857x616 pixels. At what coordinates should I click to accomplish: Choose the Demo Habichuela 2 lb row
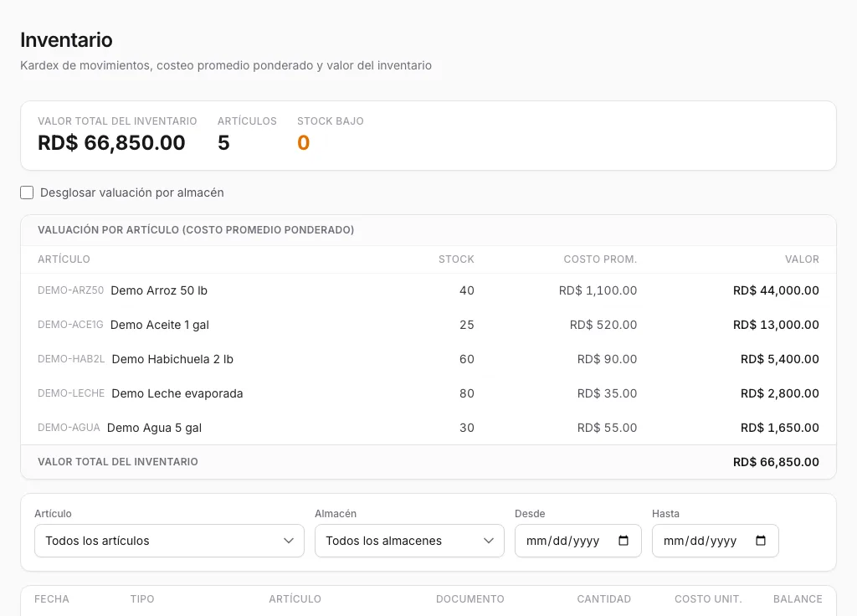click(428, 359)
